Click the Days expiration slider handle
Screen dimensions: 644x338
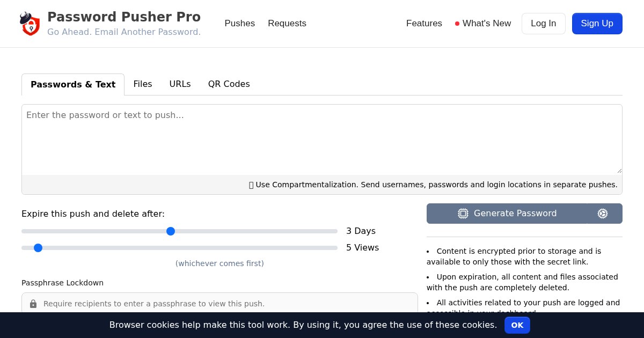click(171, 231)
